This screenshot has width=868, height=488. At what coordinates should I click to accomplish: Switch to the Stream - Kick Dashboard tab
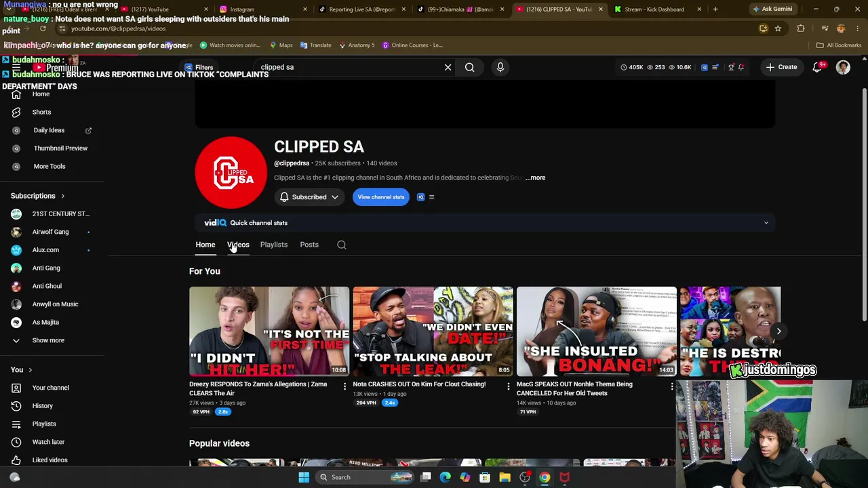coord(654,9)
